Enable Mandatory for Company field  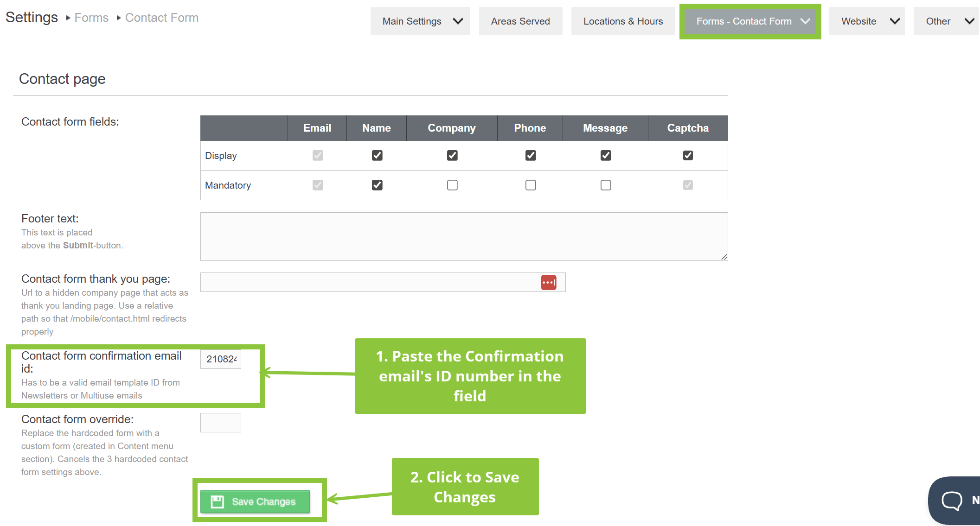pyautogui.click(x=452, y=185)
